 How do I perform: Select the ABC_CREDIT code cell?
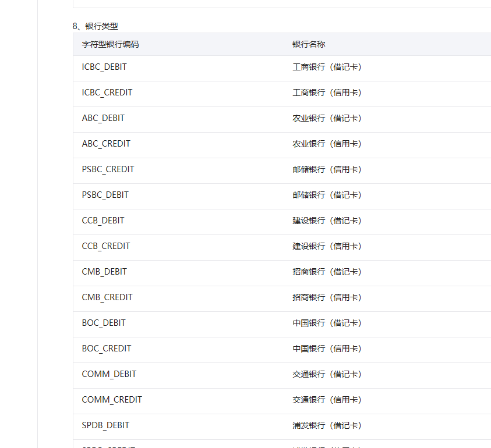106,144
